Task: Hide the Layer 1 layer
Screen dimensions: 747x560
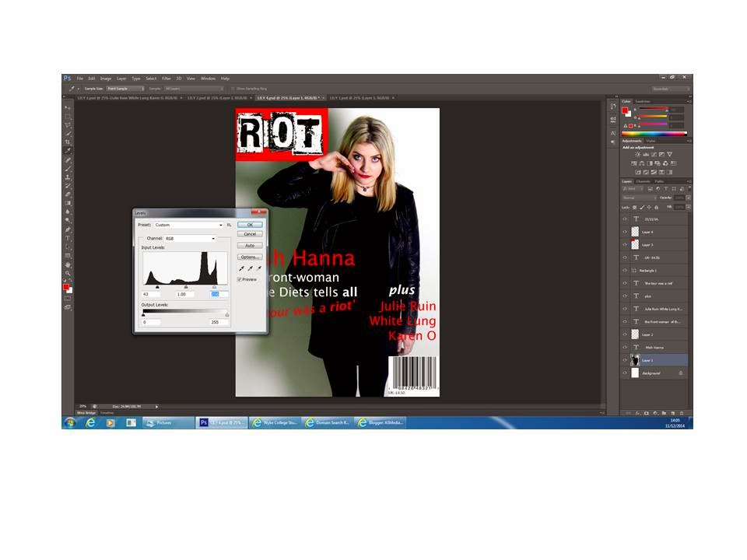Action: pos(625,360)
